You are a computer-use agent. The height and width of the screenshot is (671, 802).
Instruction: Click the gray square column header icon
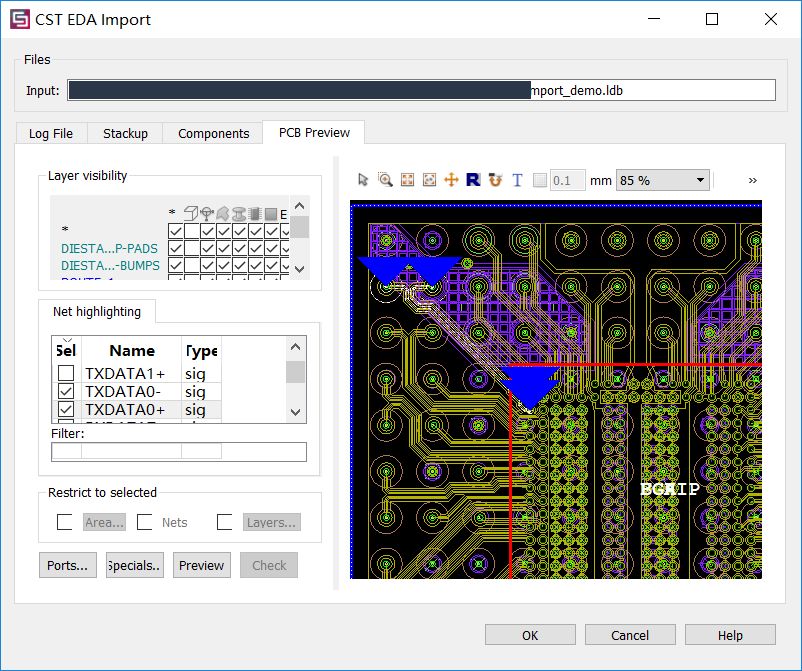(x=271, y=214)
